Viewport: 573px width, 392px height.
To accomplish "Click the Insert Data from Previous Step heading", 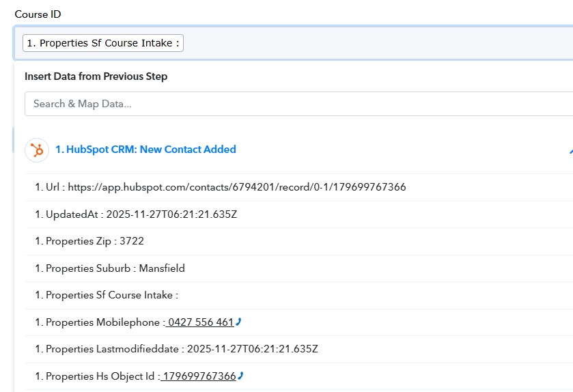I will pos(96,76).
